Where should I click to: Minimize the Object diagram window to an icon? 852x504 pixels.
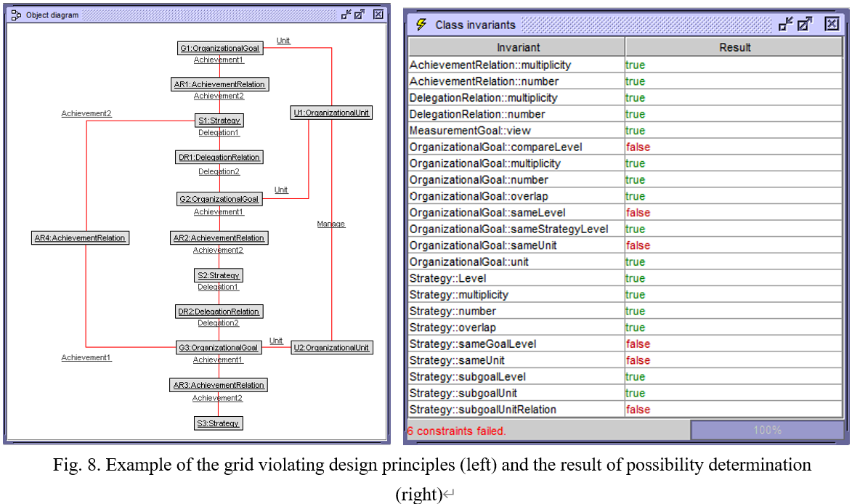point(346,15)
